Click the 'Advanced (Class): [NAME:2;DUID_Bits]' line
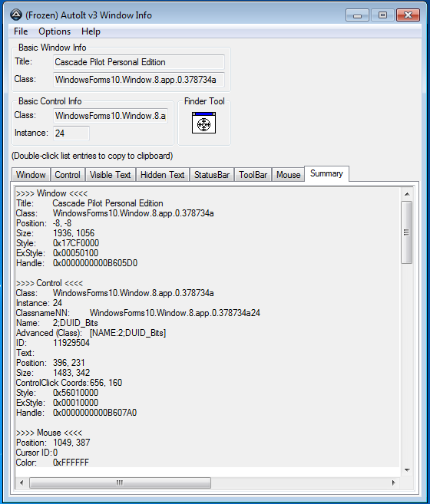The image size is (430, 504). coord(91,333)
